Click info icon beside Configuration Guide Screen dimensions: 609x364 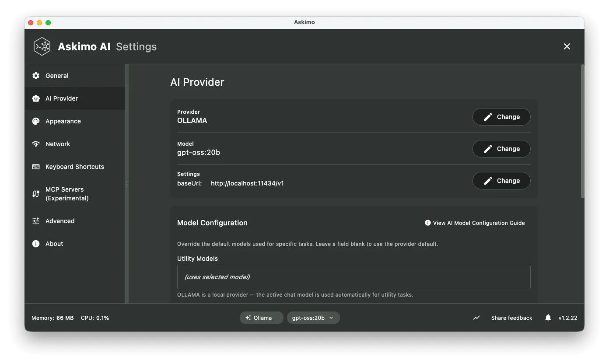428,223
